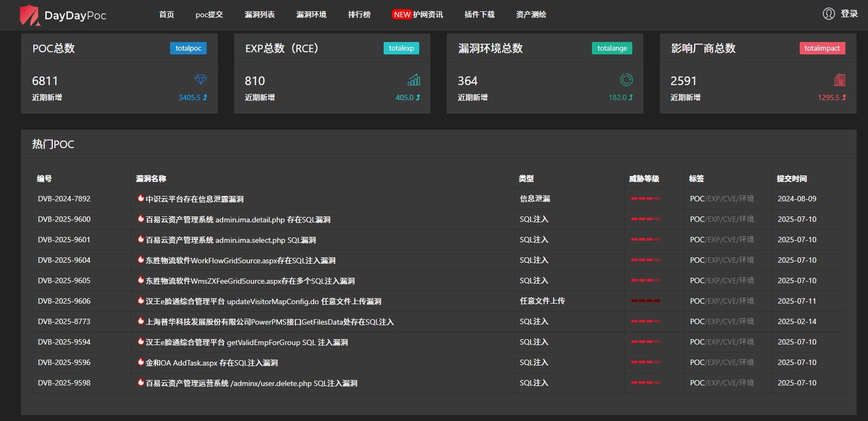The height and width of the screenshot is (421, 868).
Task: Click the bar chart icon in EXP总数 card
Action: [x=414, y=80]
